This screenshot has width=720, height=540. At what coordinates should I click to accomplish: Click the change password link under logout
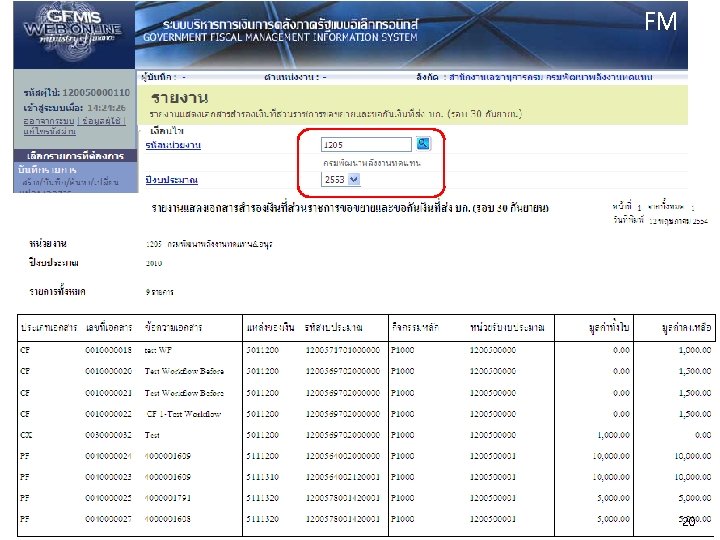pyautogui.click(x=50, y=131)
